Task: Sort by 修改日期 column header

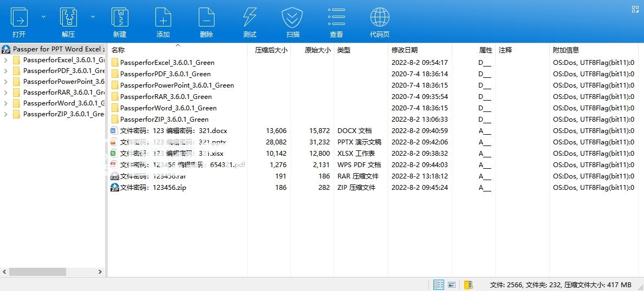Action: click(x=405, y=50)
